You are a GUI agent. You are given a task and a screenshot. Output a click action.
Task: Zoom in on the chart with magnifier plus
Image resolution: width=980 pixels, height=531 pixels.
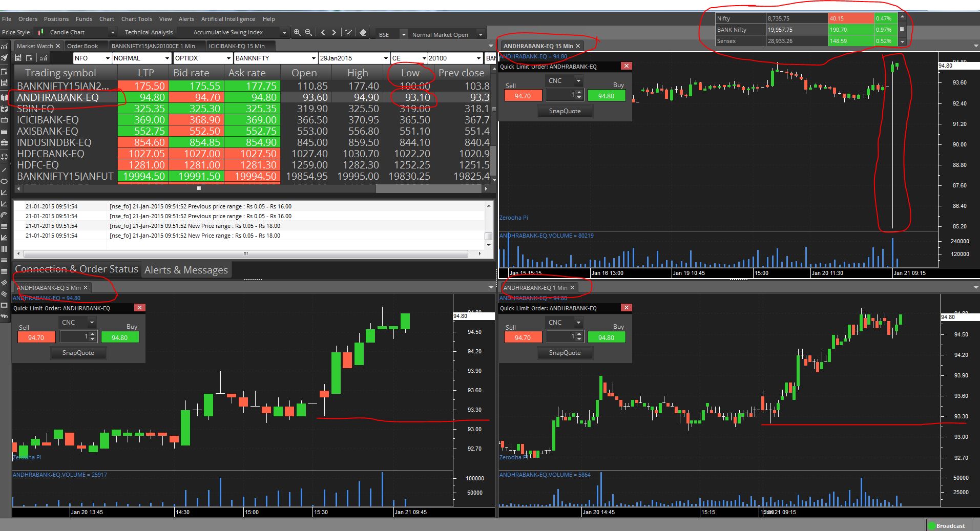297,32
